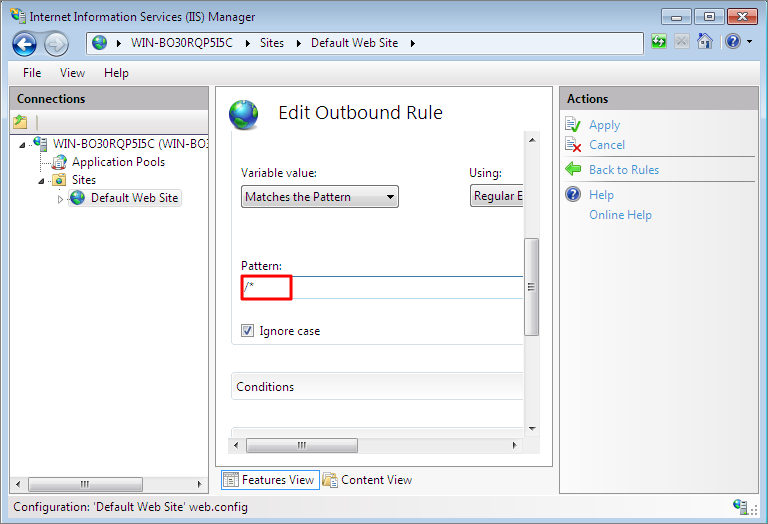Select Application Pools in Connections tree

(x=119, y=162)
